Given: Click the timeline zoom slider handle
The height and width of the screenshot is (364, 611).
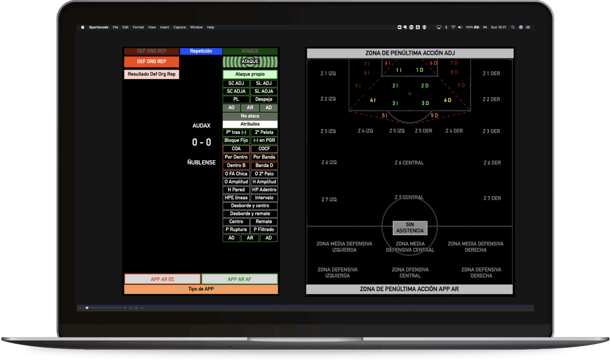Looking at the screenshot, I should (x=87, y=308).
